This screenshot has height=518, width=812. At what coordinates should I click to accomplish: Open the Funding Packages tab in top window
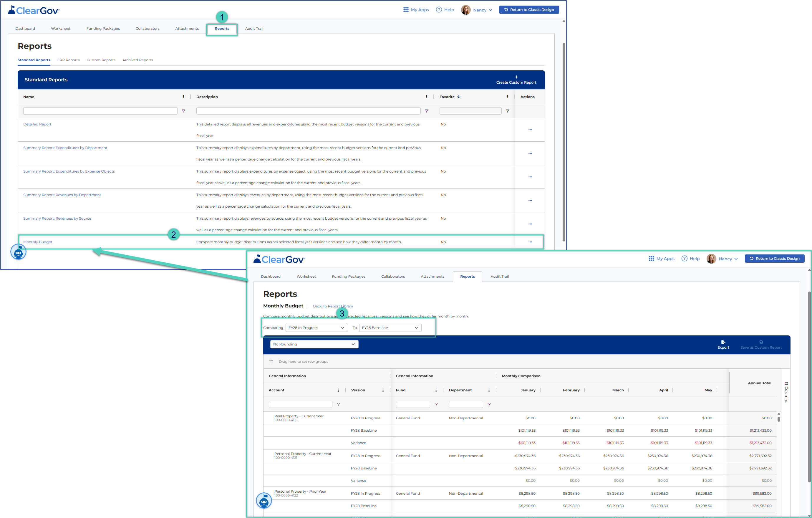point(103,28)
